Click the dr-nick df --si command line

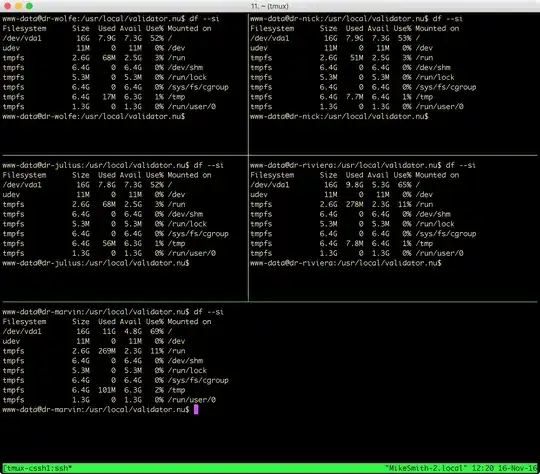[356, 19]
